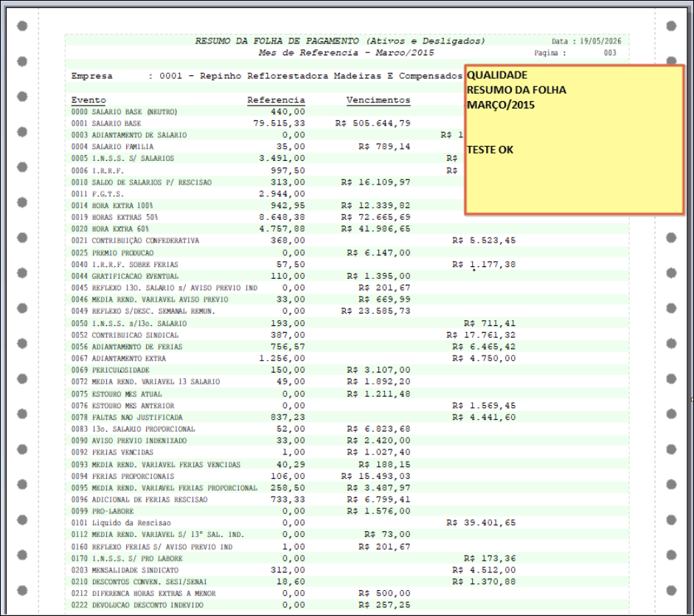The image size is (694, 616).
Task: Click row '0083 13o. SALARIO PROPORCIONAL'
Action: [133, 429]
